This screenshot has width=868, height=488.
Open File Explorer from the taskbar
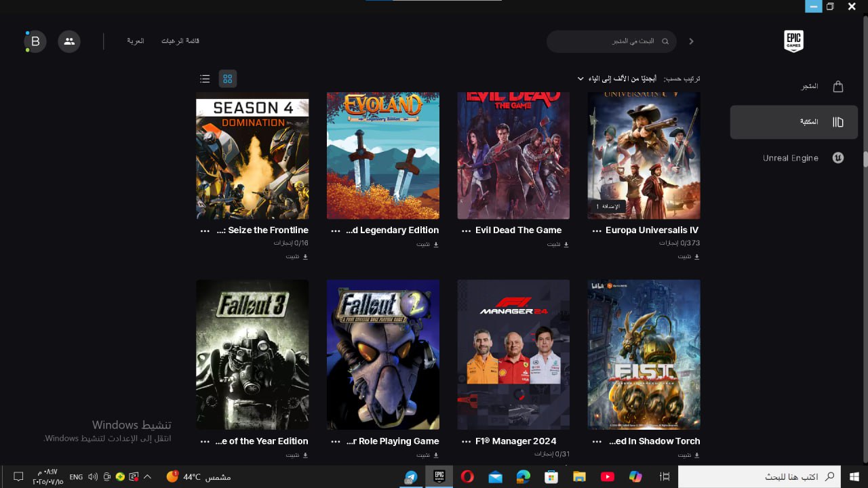point(579,476)
